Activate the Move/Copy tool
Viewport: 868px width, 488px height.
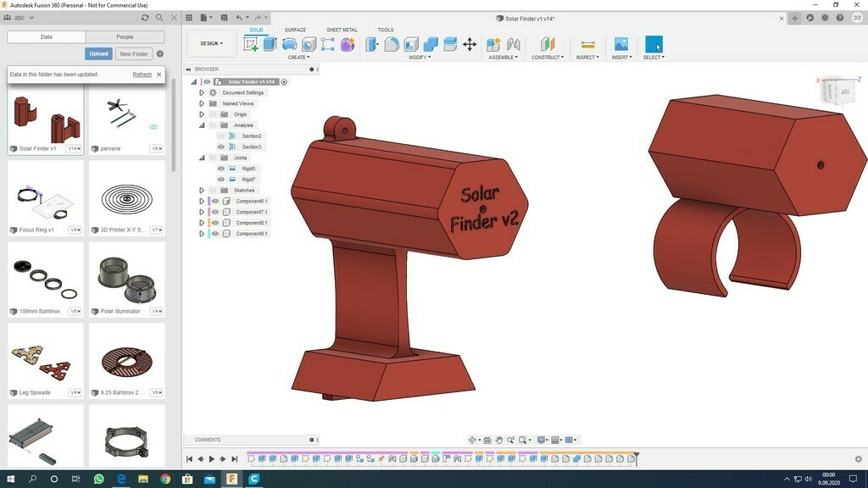(x=470, y=46)
